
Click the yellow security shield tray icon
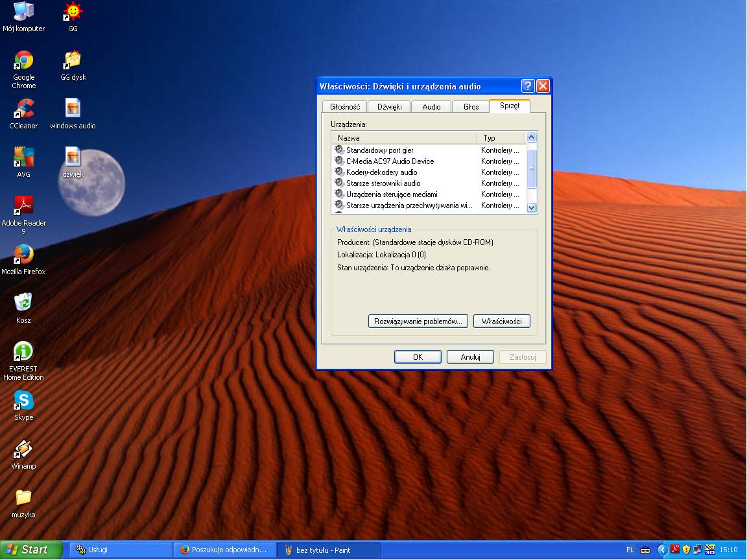click(x=686, y=550)
